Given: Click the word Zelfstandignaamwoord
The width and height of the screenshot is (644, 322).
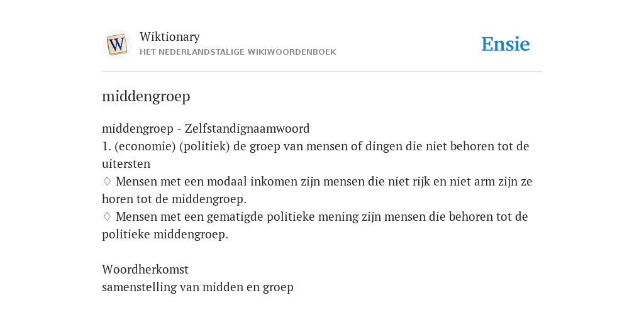Looking at the screenshot, I should tap(247, 128).
